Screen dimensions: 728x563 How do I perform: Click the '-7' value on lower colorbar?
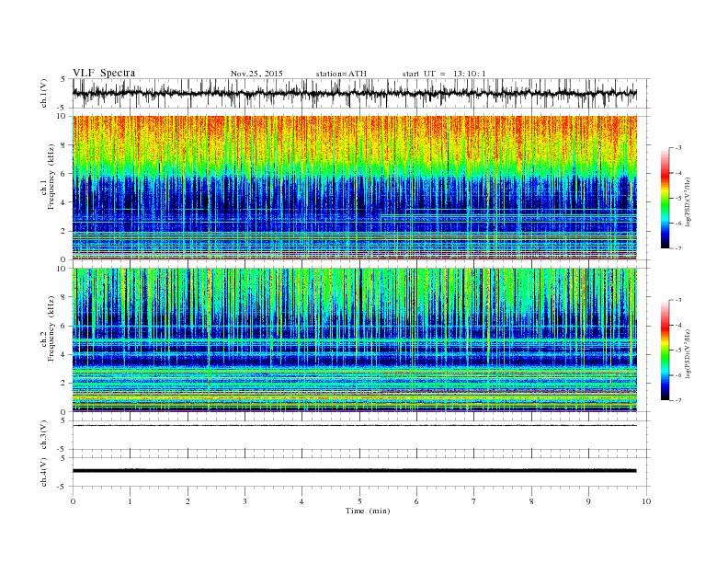pos(678,400)
